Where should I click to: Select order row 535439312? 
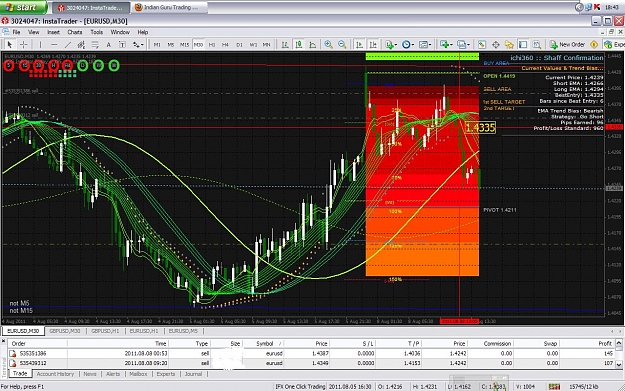[x=311, y=363]
